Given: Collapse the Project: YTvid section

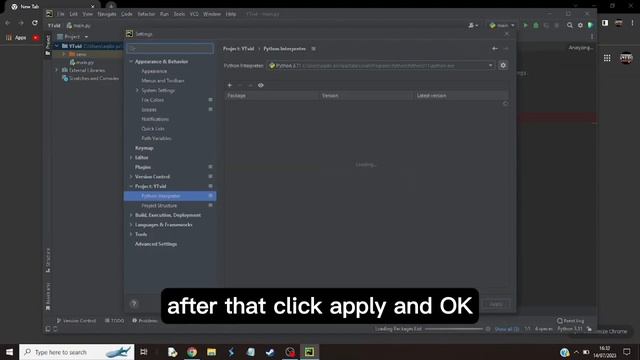Looking at the screenshot, I should pyautogui.click(x=131, y=186).
